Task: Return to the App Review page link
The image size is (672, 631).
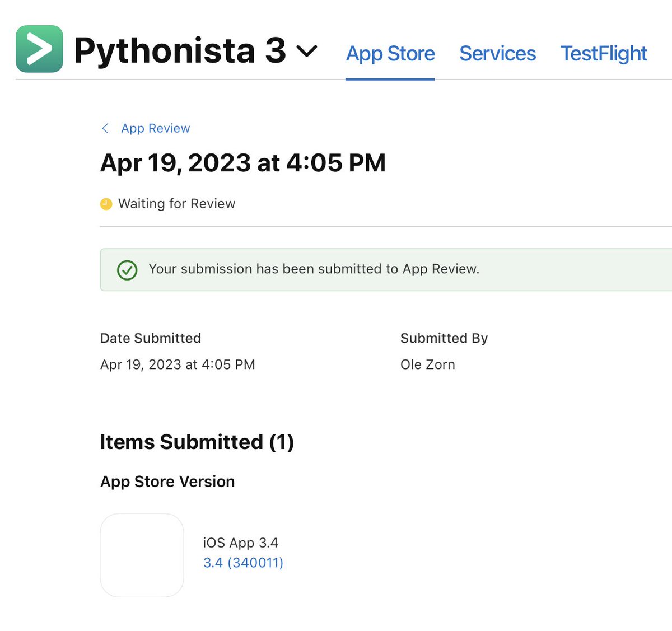Action: (155, 129)
